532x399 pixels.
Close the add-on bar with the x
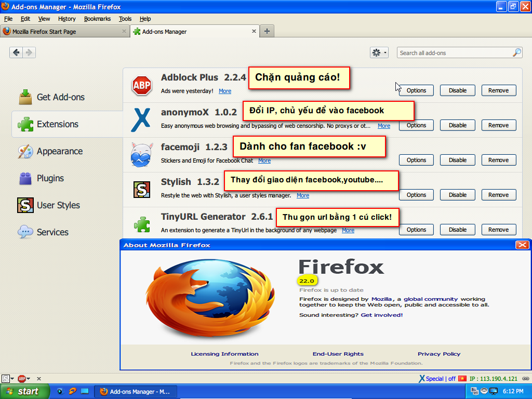(x=39, y=379)
